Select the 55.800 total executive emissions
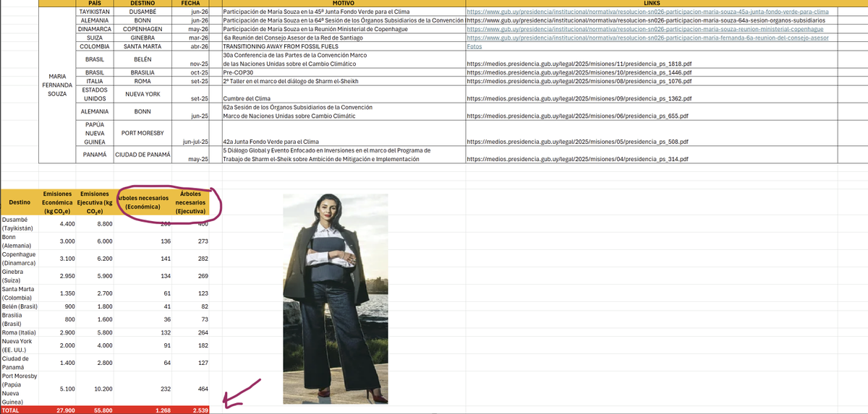Viewport: 868px width, 414px height. pyautogui.click(x=94, y=410)
